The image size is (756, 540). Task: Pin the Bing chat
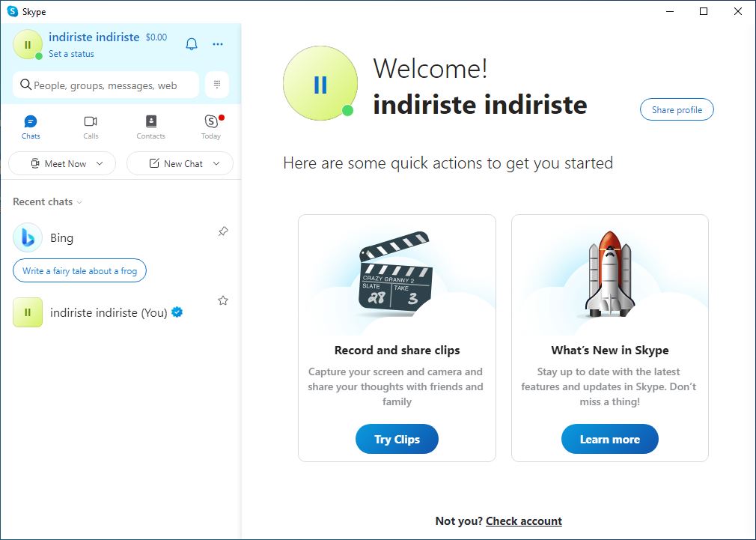point(223,231)
